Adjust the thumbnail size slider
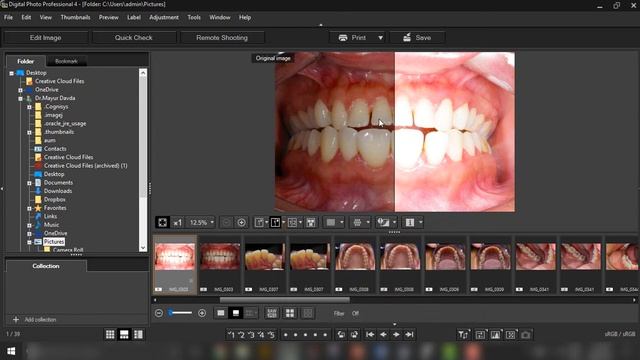Image resolution: width=640 pixels, height=360 pixels. [180, 313]
